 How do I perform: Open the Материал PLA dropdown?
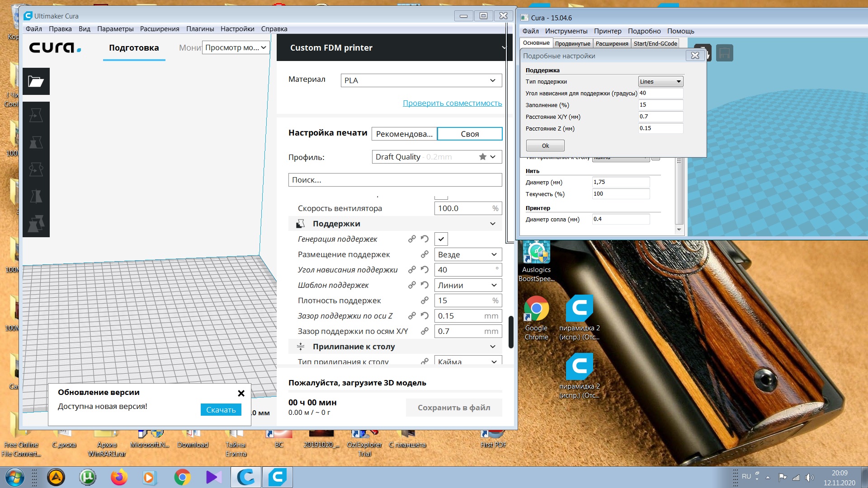pyautogui.click(x=421, y=80)
